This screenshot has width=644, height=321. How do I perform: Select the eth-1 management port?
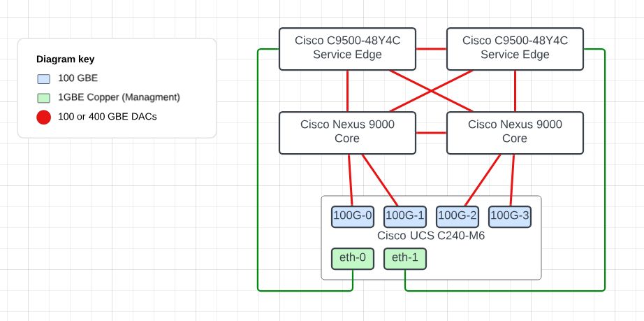click(405, 258)
